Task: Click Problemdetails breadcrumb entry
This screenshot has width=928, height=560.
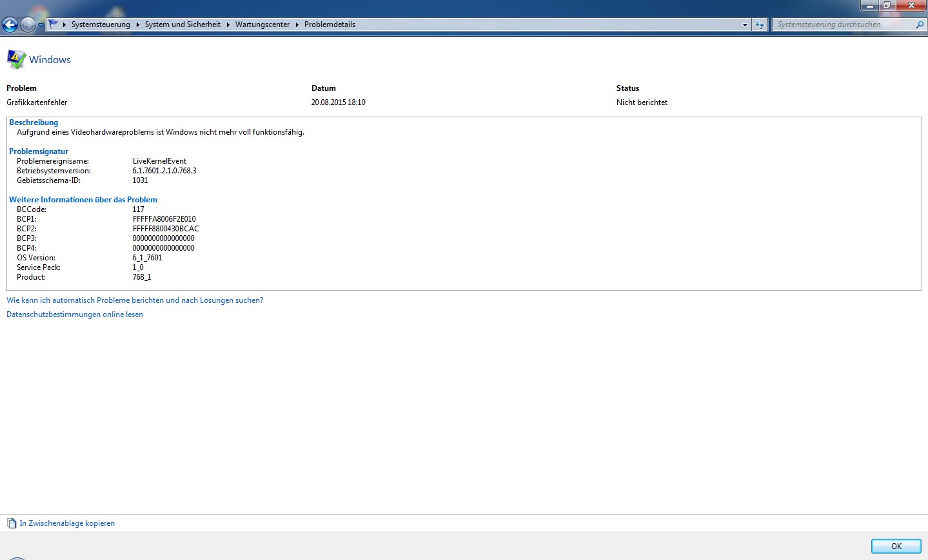Action: [x=330, y=24]
